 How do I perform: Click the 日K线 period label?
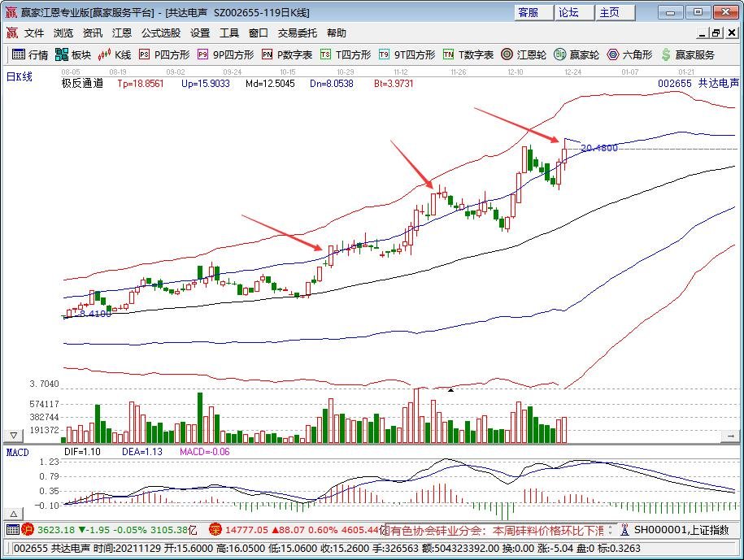click(x=20, y=77)
